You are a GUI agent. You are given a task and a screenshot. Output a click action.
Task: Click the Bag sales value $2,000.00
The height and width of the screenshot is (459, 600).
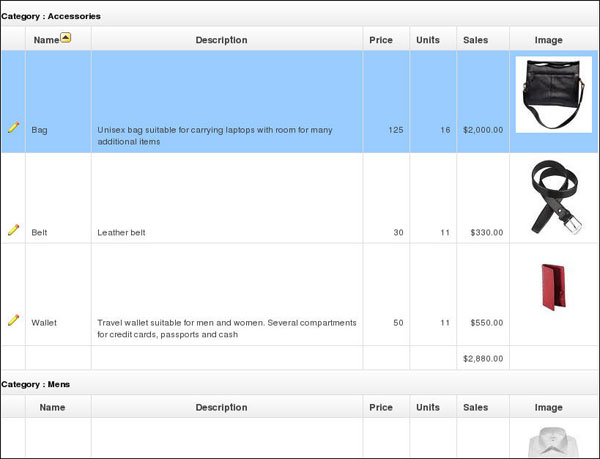pyautogui.click(x=483, y=130)
